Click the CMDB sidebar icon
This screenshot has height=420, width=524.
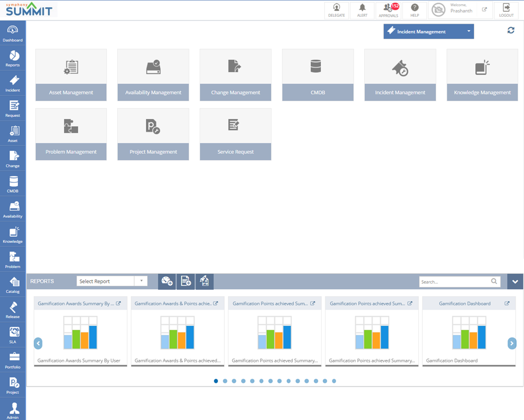(13, 184)
